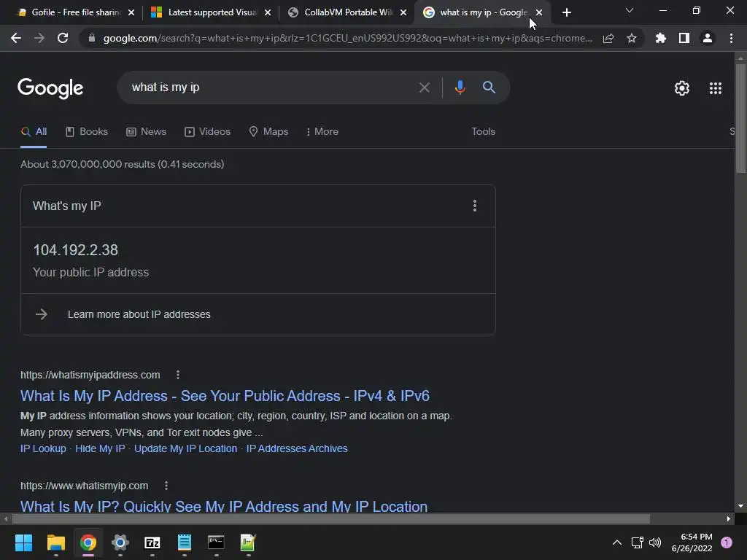Screen dimensions: 747x560
Task: Share this page icon in address bar
Action: point(608,38)
